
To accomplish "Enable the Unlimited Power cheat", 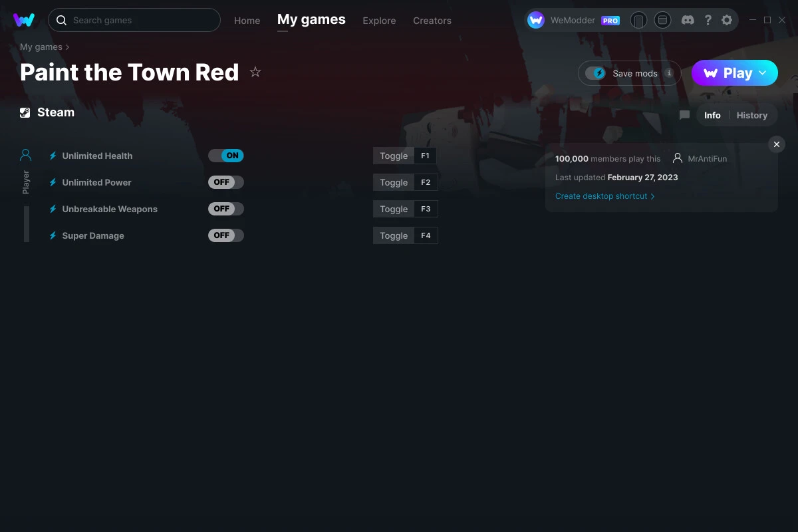I will [x=226, y=182].
